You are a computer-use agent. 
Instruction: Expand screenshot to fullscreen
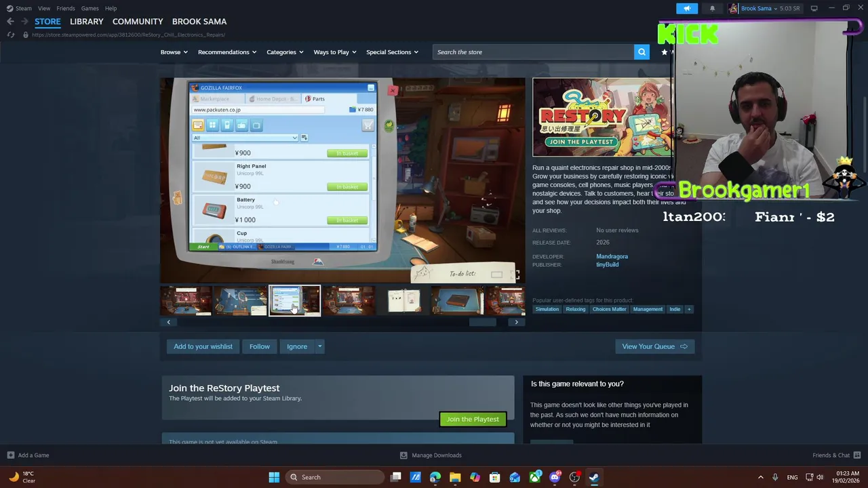point(516,274)
